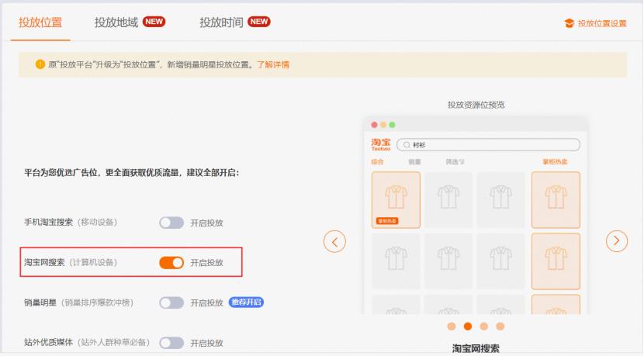Enable the 销量明星 delivery toggle
The image size is (644, 356).
tap(171, 302)
